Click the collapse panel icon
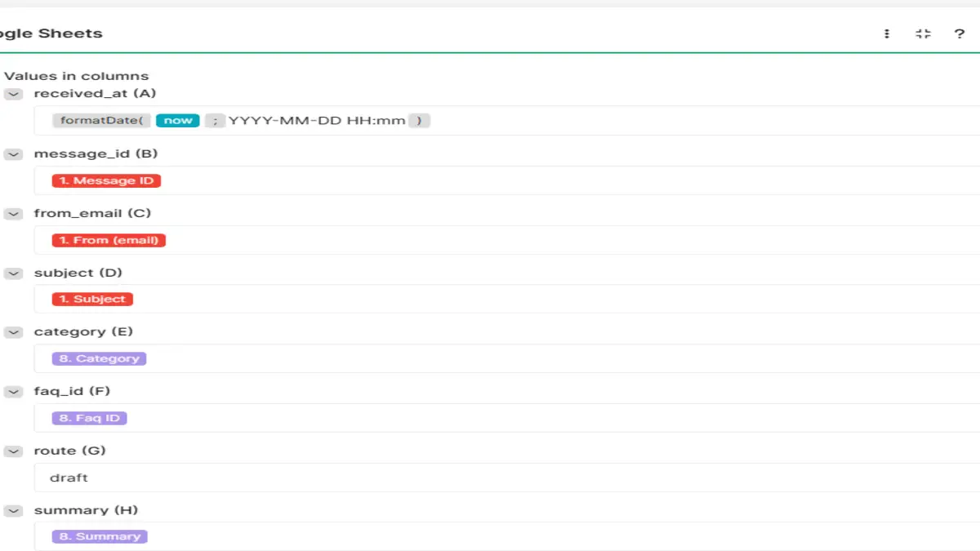This screenshot has height=551, width=980. pos(924,34)
